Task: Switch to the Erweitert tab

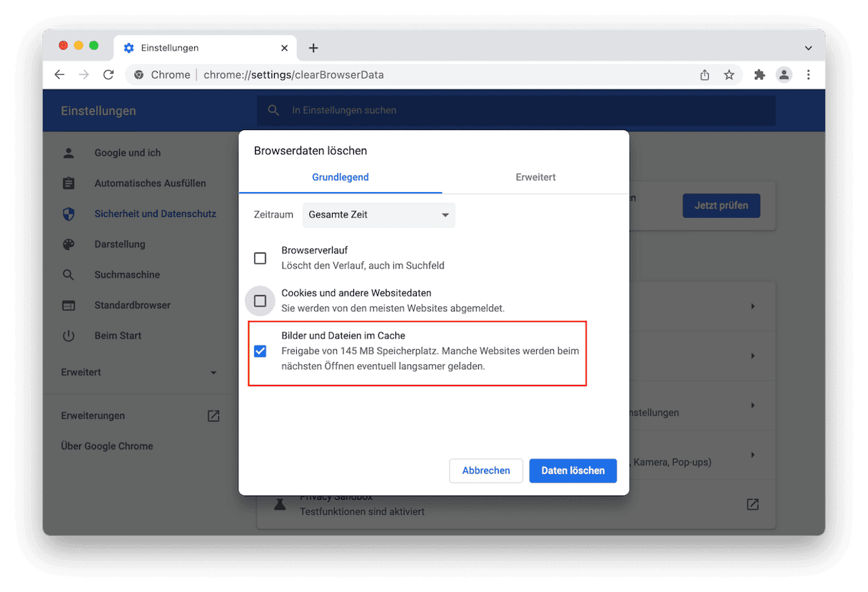Action: (535, 177)
